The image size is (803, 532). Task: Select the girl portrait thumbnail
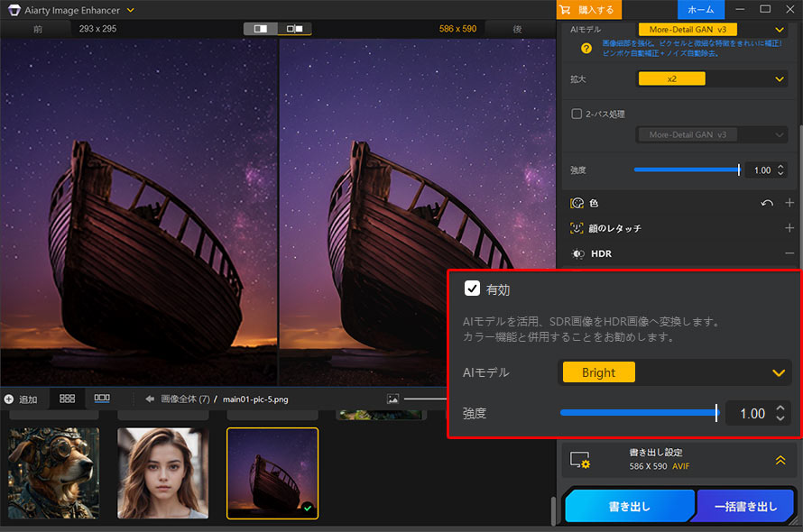tap(162, 473)
